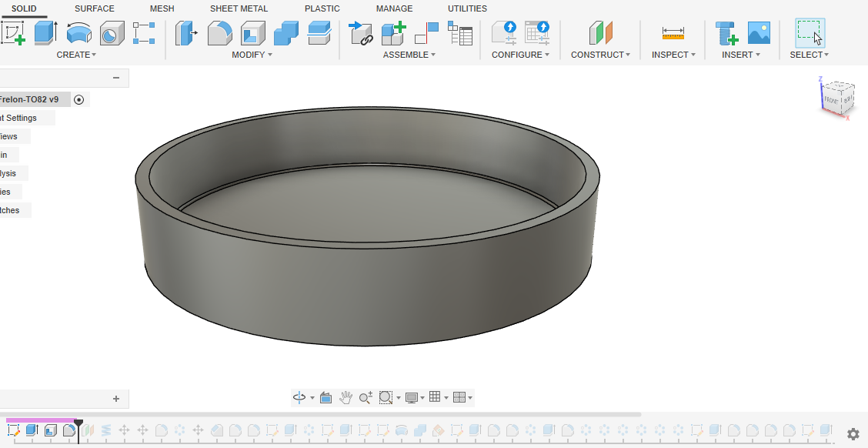Click the Shell tool icon
Image resolution: width=868 pixels, height=448 pixels.
(x=252, y=33)
